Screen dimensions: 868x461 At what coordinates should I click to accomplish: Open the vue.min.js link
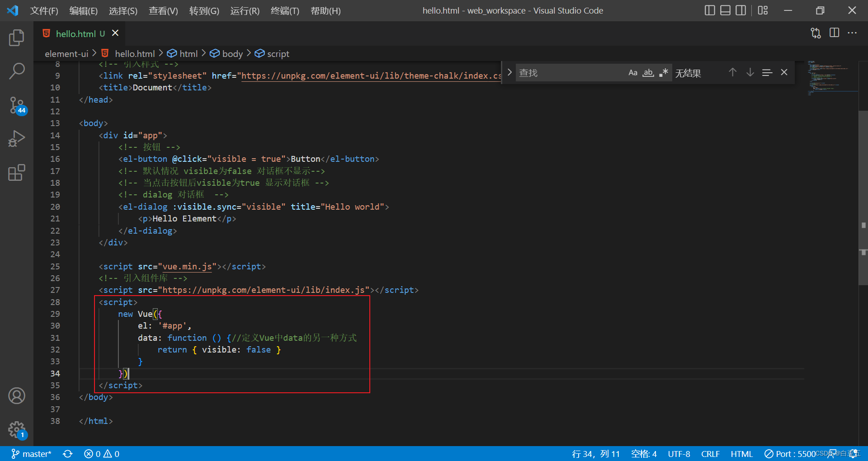pyautogui.click(x=187, y=267)
